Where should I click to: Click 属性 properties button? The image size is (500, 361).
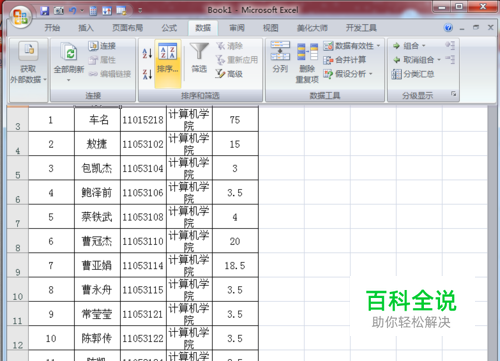[102, 60]
